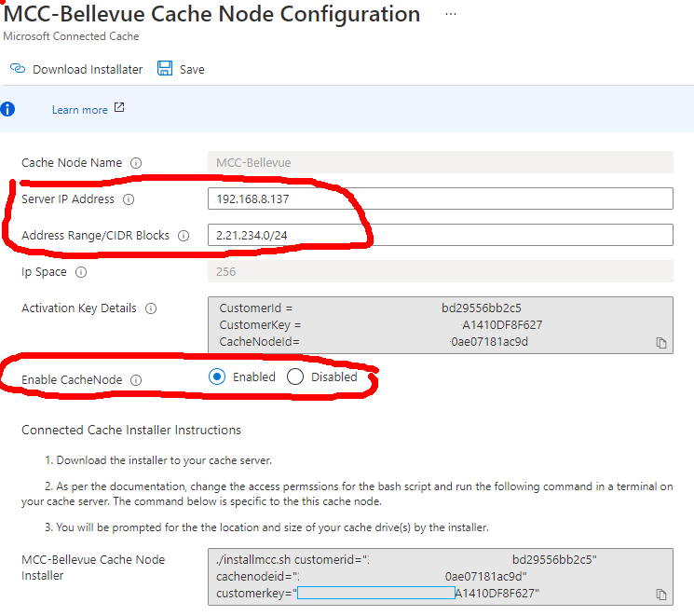This screenshot has width=694, height=616.
Task: Click the Save floppy disk icon
Action: 165,69
